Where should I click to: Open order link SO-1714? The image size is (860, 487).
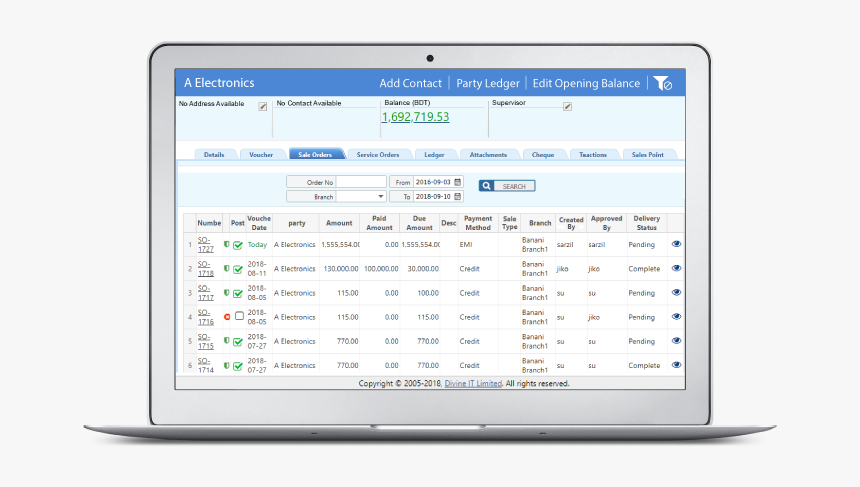pyautogui.click(x=206, y=365)
